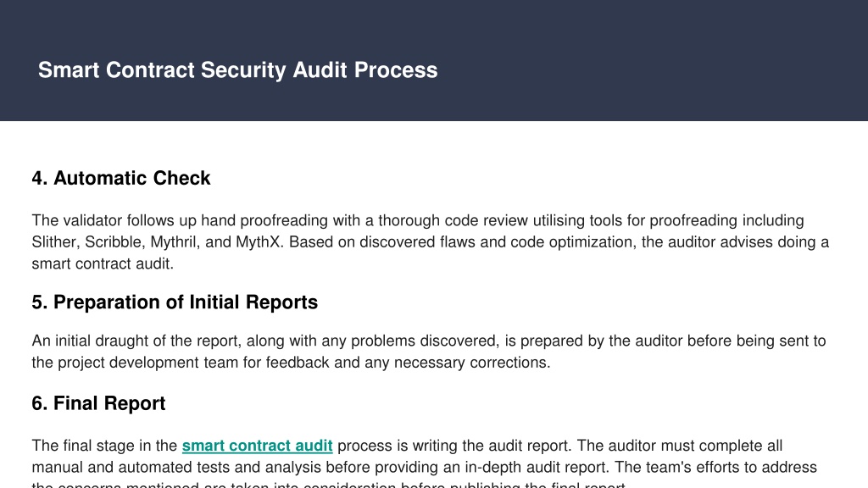Click the word Mythril in the tools list
Image resolution: width=868 pixels, height=488 pixels.
[173, 242]
